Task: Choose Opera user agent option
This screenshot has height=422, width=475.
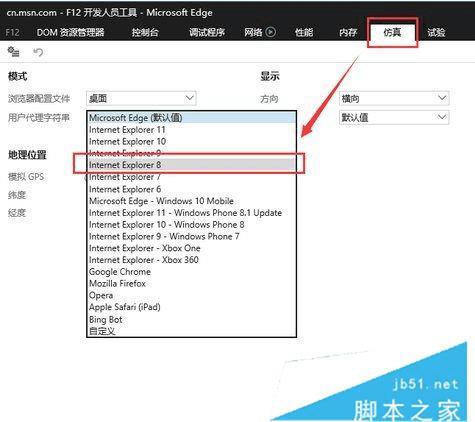Action: [192, 295]
